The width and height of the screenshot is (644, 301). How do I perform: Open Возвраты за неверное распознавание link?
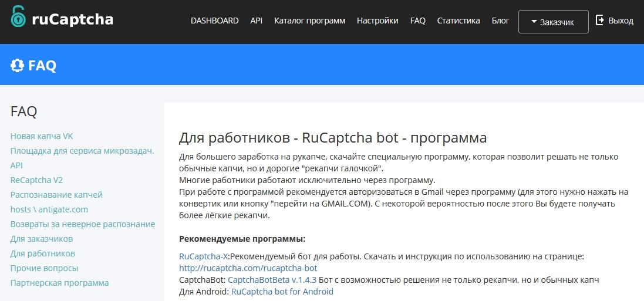pyautogui.click(x=83, y=224)
